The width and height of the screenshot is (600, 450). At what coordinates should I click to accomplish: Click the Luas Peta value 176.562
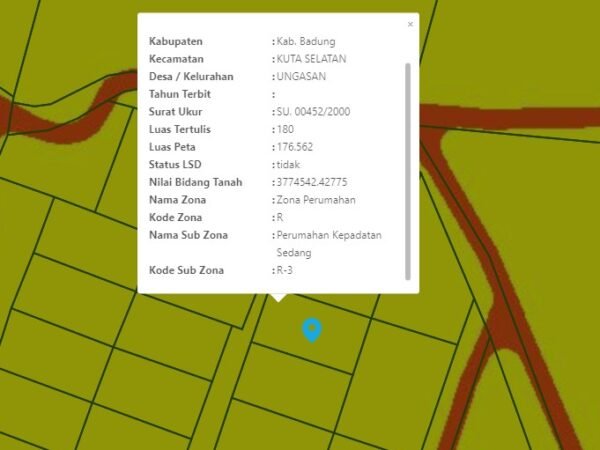[294, 147]
